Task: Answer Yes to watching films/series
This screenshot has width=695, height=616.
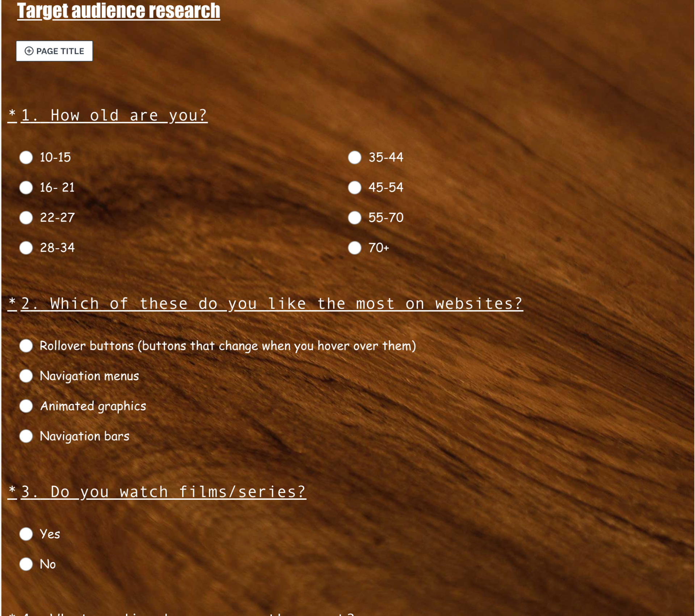Action: 26,534
